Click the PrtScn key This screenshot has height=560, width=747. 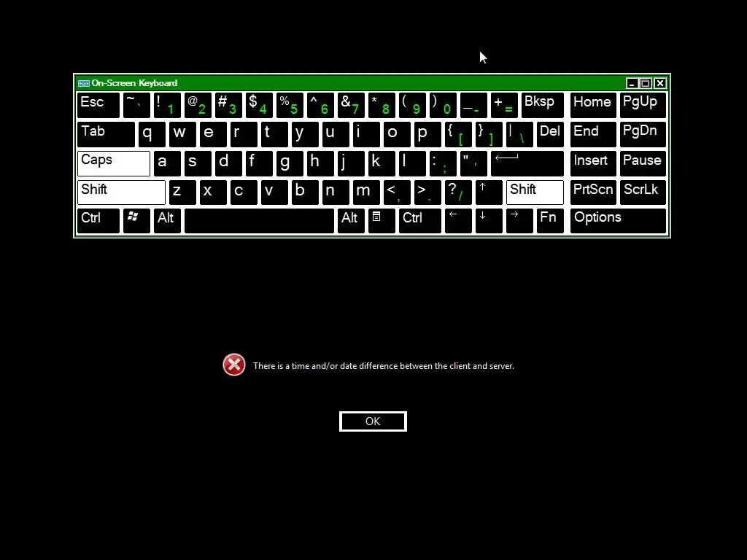coord(593,192)
